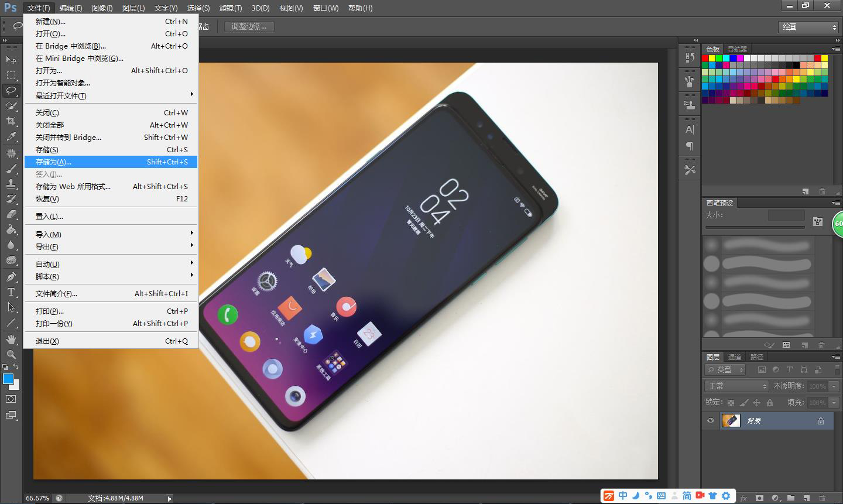This screenshot has width=843, height=504.
Task: Toggle Quick Mask mode in the toolbox
Action: pos(11,399)
